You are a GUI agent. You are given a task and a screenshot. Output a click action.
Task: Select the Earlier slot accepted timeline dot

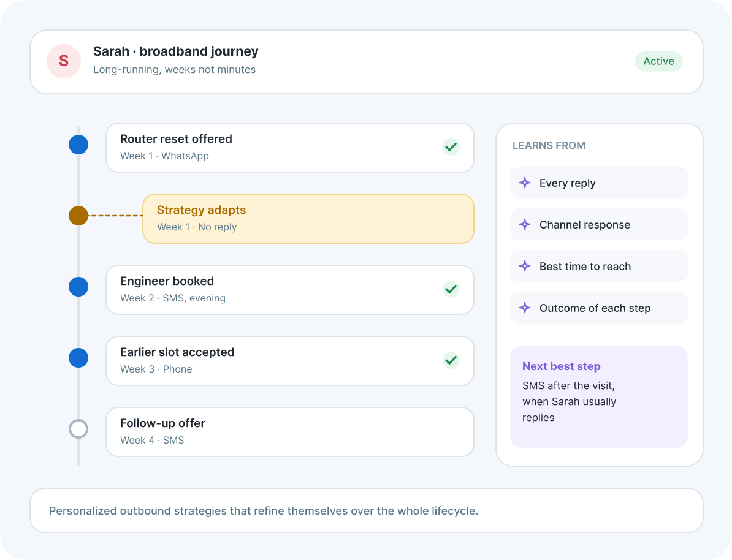[x=78, y=358]
